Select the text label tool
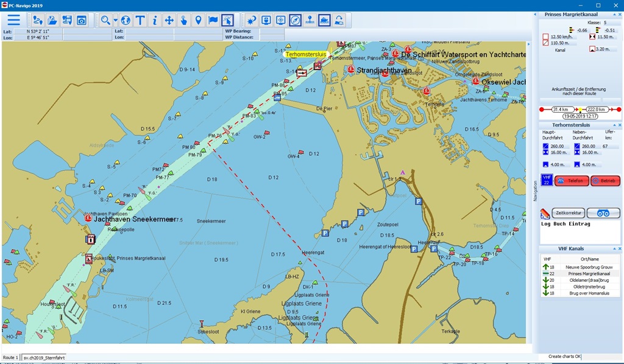Viewport: 624px width, 364px height. point(140,20)
